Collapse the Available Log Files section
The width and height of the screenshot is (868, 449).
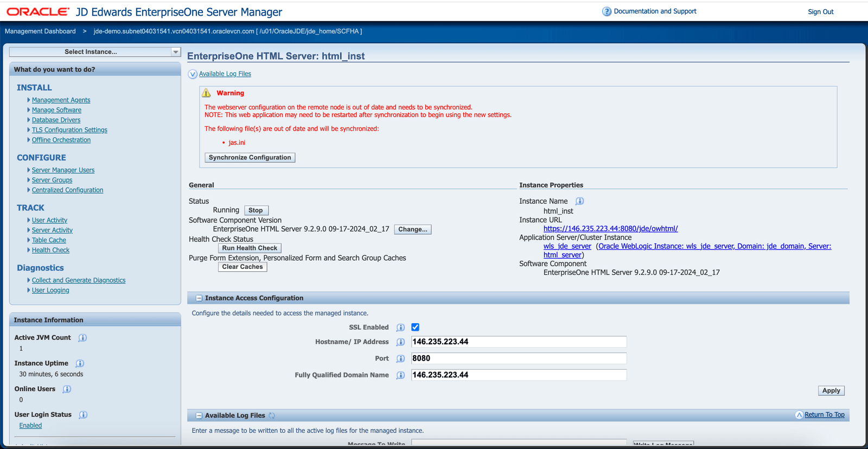point(199,415)
